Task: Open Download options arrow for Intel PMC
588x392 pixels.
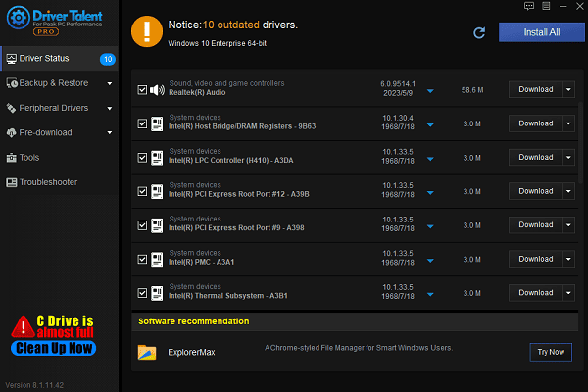Action: (x=568, y=259)
